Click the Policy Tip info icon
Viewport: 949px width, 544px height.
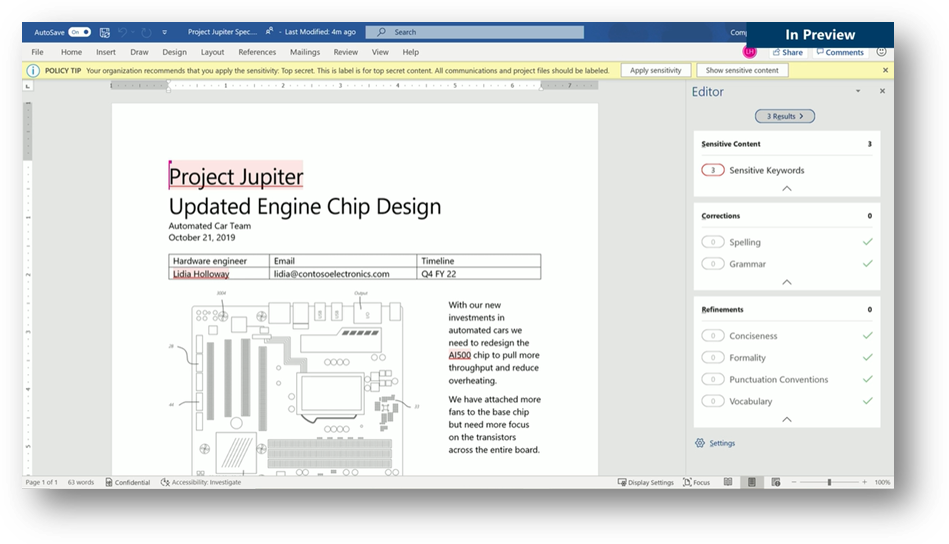pos(33,71)
